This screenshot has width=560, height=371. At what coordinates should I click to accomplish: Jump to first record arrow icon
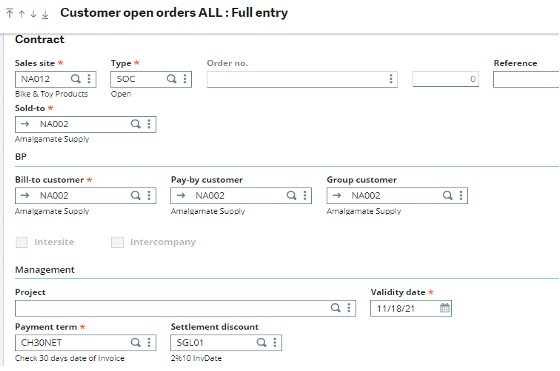(x=10, y=14)
